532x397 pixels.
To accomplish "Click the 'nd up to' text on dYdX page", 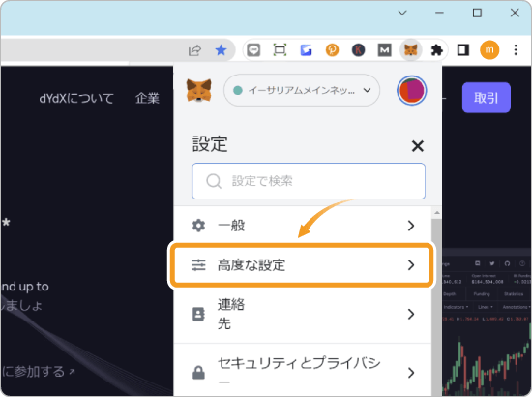I will (x=25, y=287).
